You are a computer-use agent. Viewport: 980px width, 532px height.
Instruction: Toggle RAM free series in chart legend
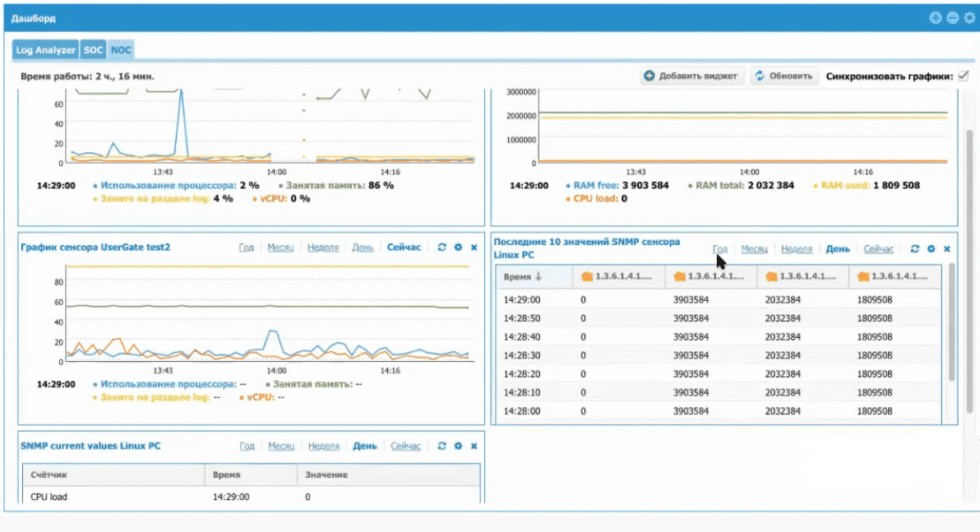598,186
